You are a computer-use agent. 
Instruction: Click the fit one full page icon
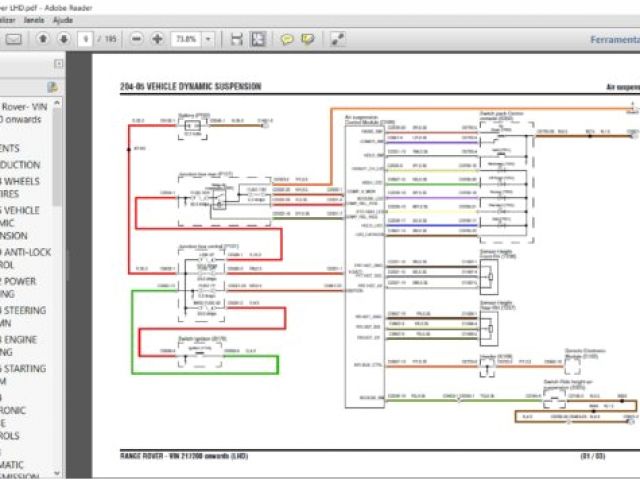258,39
